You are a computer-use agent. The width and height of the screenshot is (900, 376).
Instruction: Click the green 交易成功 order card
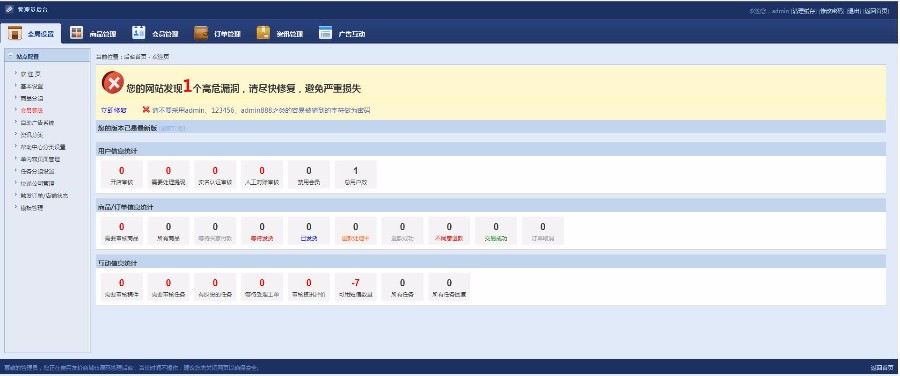[x=496, y=231]
